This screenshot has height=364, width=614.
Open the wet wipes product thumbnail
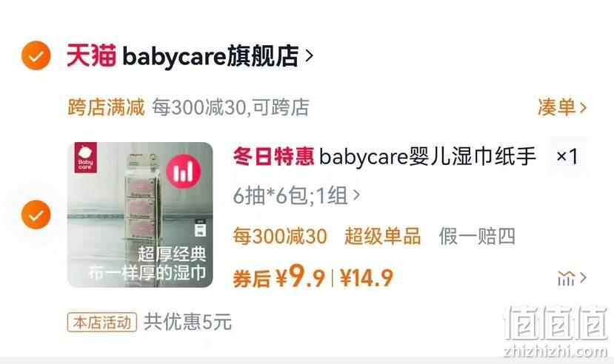point(140,215)
